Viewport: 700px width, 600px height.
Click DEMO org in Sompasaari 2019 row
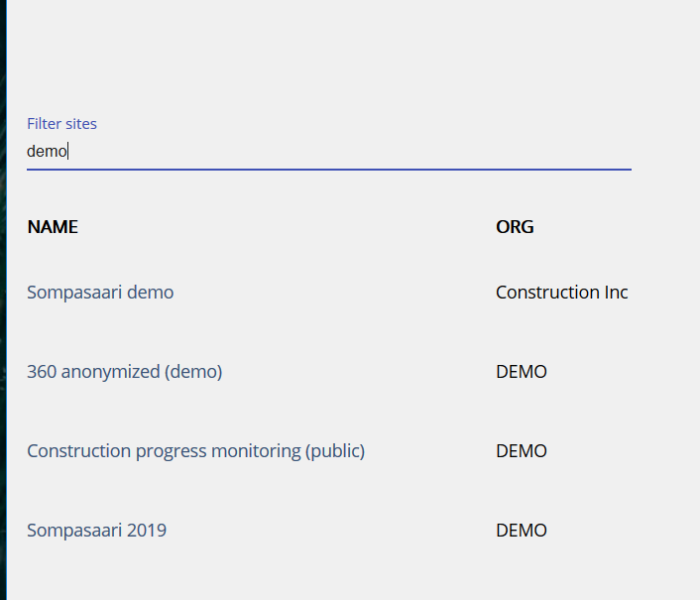pos(522,531)
